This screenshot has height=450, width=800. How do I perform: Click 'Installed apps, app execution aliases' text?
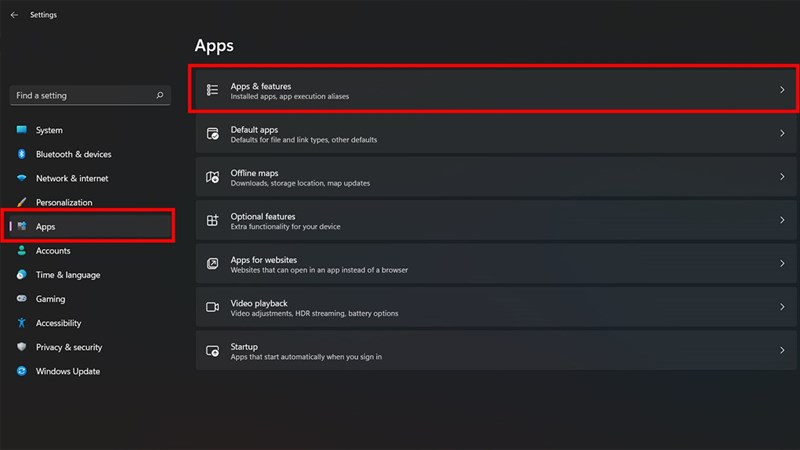tap(290, 96)
